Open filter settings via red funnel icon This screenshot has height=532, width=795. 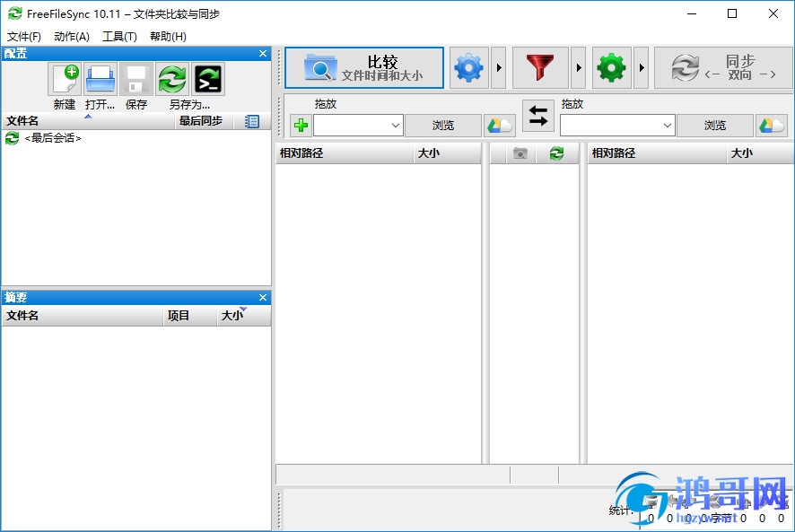[540, 68]
